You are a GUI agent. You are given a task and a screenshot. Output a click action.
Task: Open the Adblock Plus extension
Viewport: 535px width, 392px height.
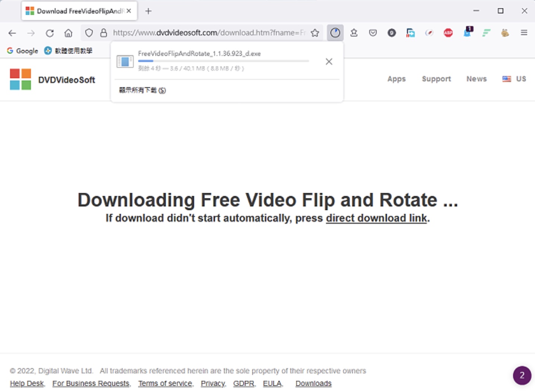coord(448,33)
